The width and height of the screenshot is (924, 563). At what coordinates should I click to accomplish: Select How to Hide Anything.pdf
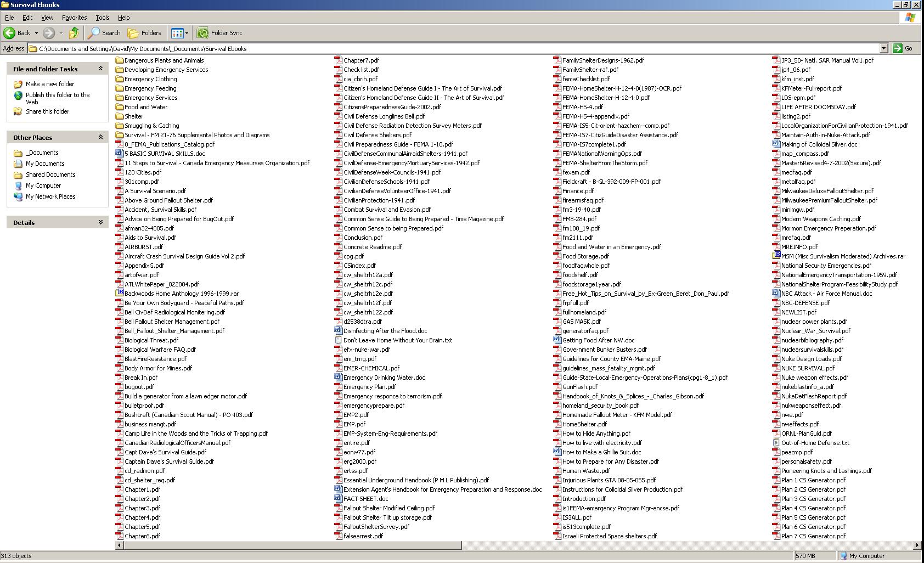pyautogui.click(x=596, y=433)
